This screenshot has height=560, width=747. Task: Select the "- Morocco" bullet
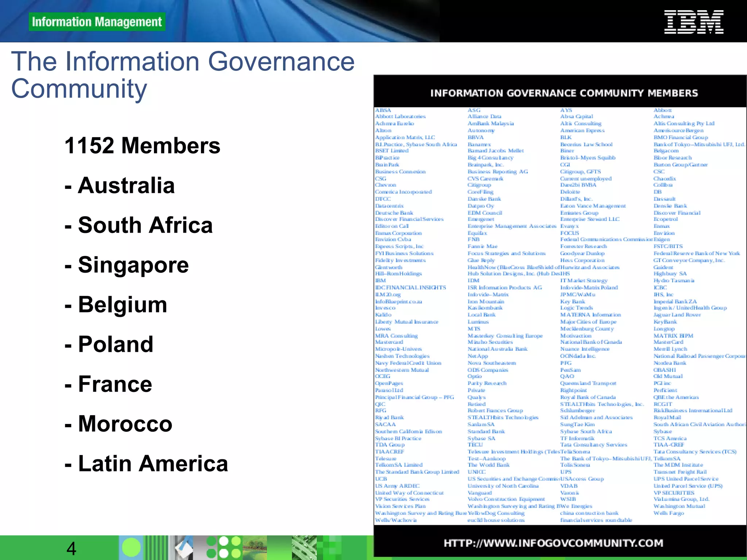(118, 424)
